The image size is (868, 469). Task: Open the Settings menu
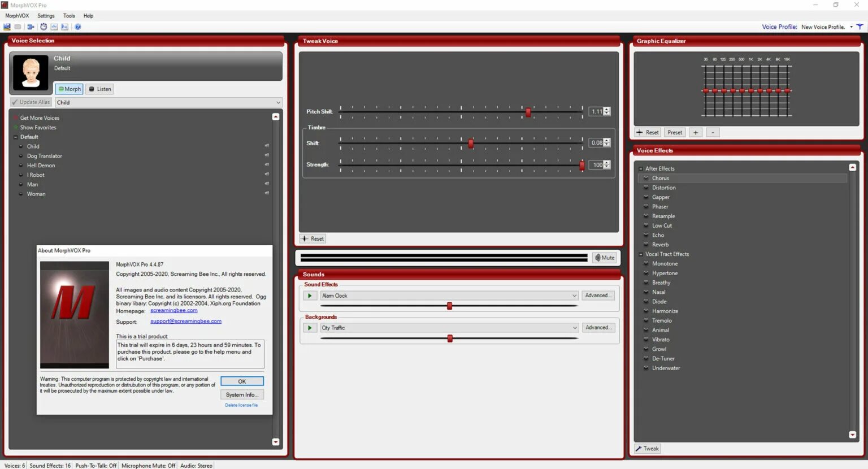(x=46, y=16)
